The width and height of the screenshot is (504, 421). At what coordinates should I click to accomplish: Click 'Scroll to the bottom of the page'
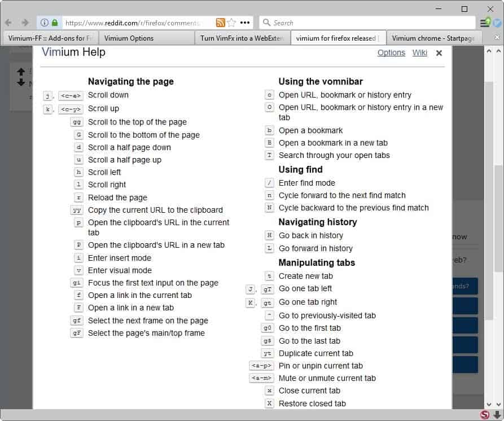click(144, 135)
